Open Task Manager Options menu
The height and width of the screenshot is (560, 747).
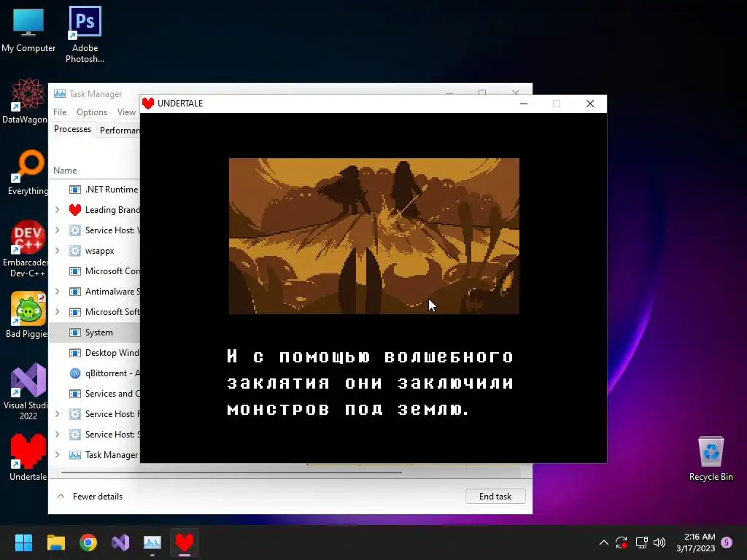click(x=91, y=112)
